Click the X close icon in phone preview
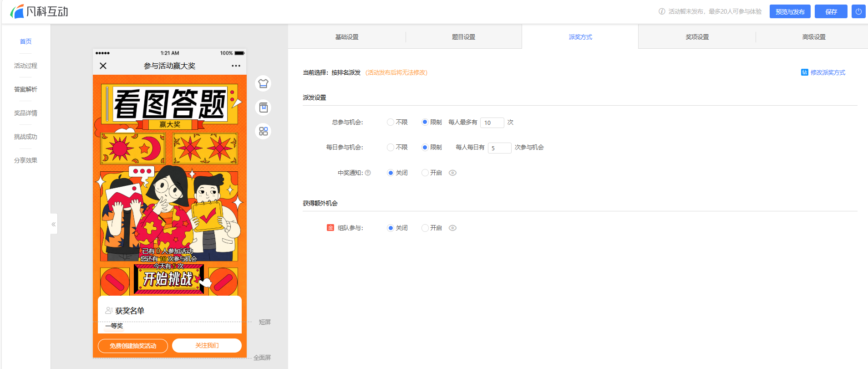 point(103,66)
